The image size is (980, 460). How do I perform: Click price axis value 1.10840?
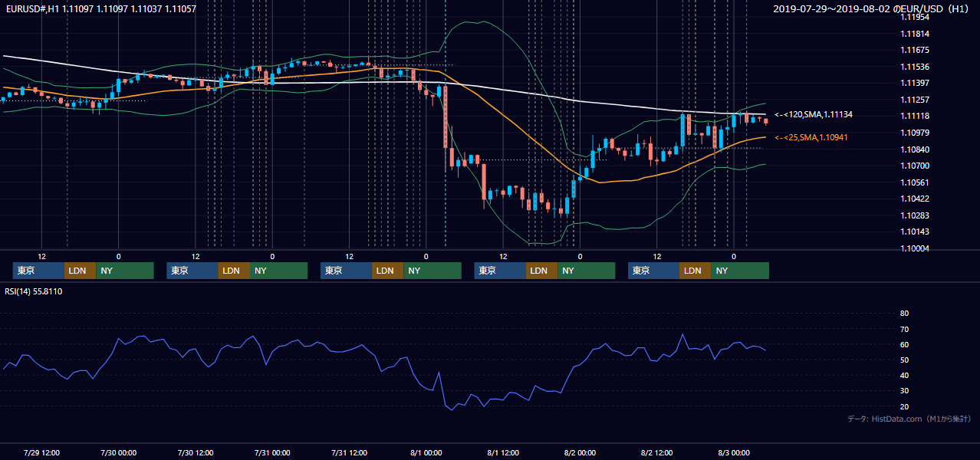coord(915,149)
